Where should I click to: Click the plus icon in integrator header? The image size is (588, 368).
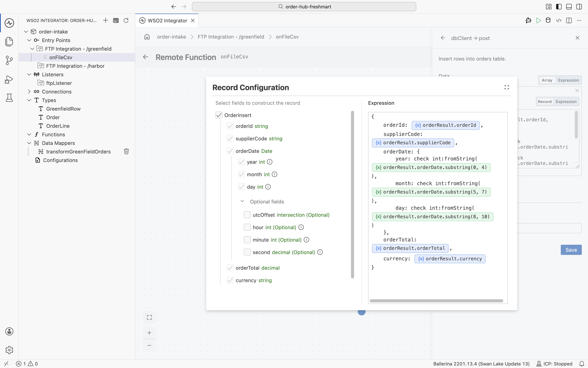[x=105, y=20]
